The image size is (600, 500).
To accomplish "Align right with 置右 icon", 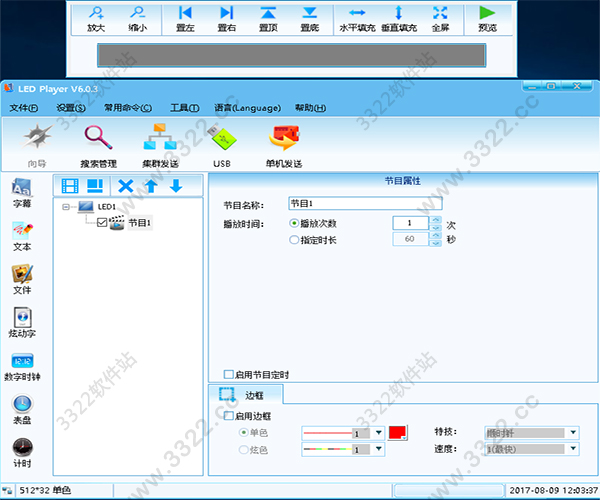I will pos(227,19).
